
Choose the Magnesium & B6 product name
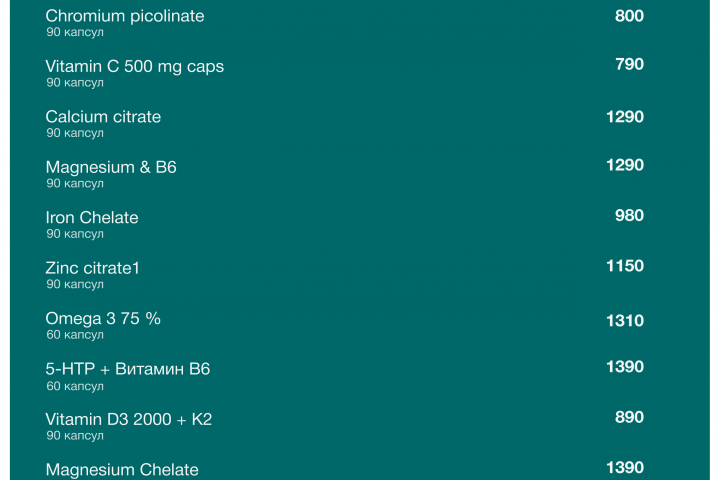tap(111, 167)
